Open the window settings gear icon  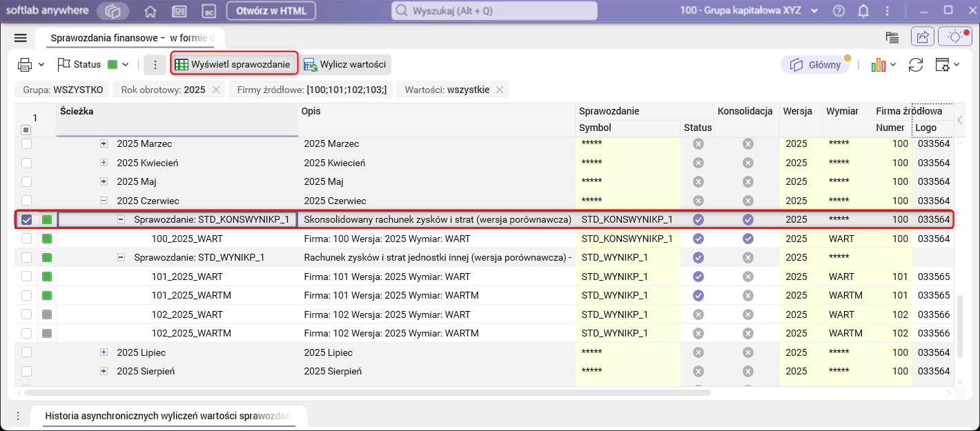coord(942,65)
